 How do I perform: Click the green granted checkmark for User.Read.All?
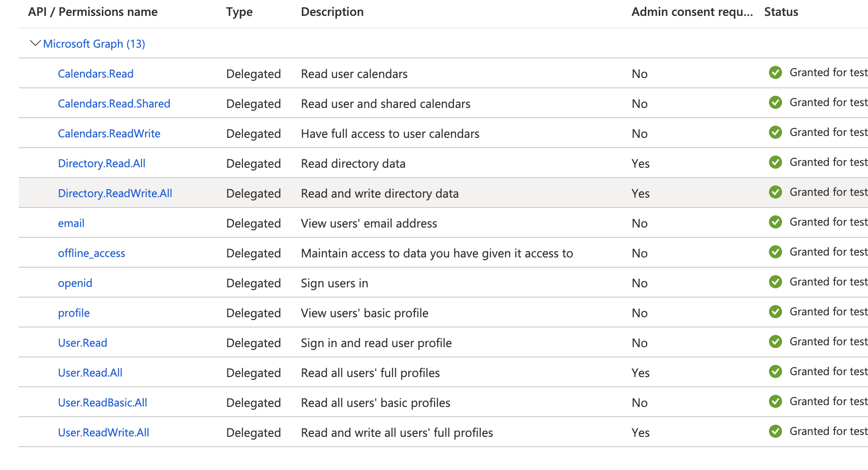point(776,371)
